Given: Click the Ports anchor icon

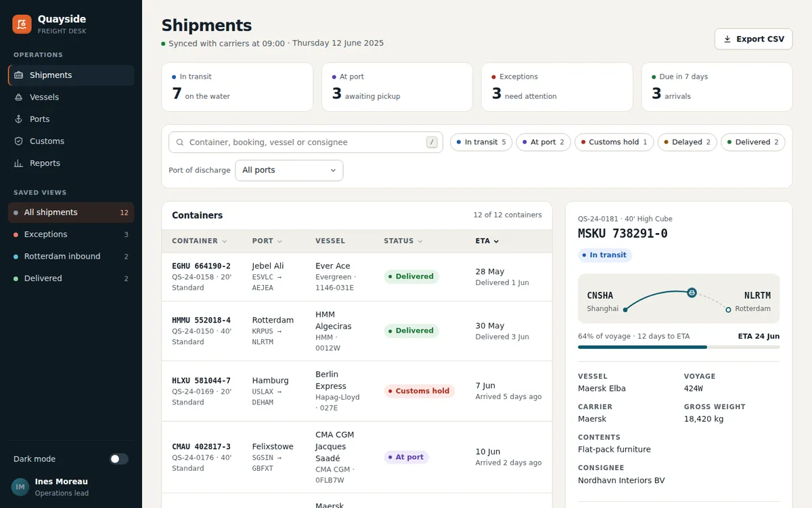Looking at the screenshot, I should click(18, 119).
